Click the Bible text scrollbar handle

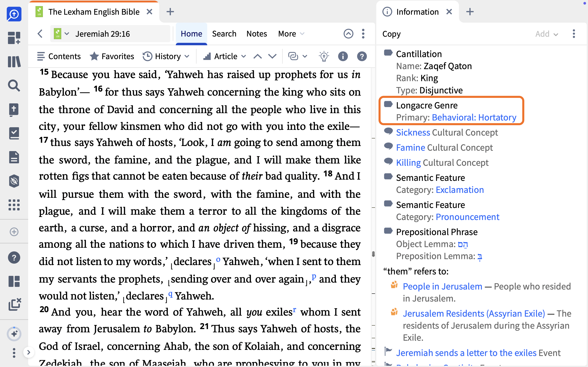click(373, 254)
